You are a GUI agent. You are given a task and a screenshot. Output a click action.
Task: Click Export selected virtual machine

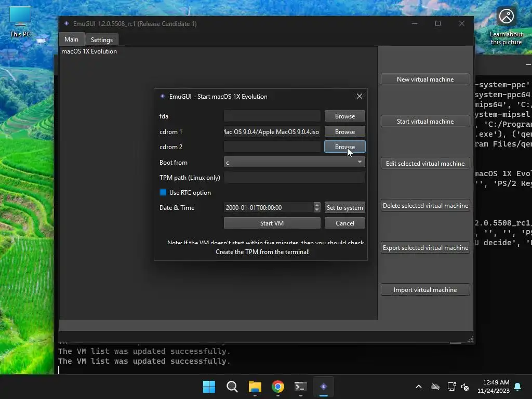tap(425, 247)
